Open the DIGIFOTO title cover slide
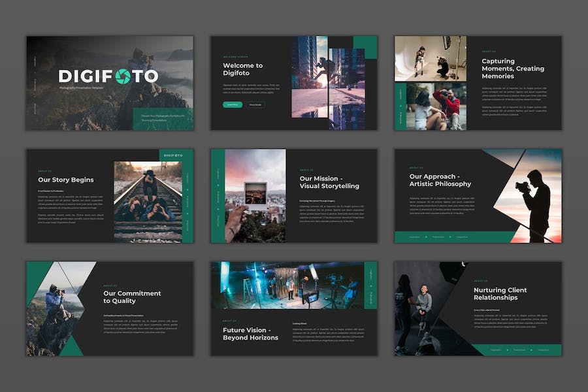588x392 pixels. click(110, 83)
